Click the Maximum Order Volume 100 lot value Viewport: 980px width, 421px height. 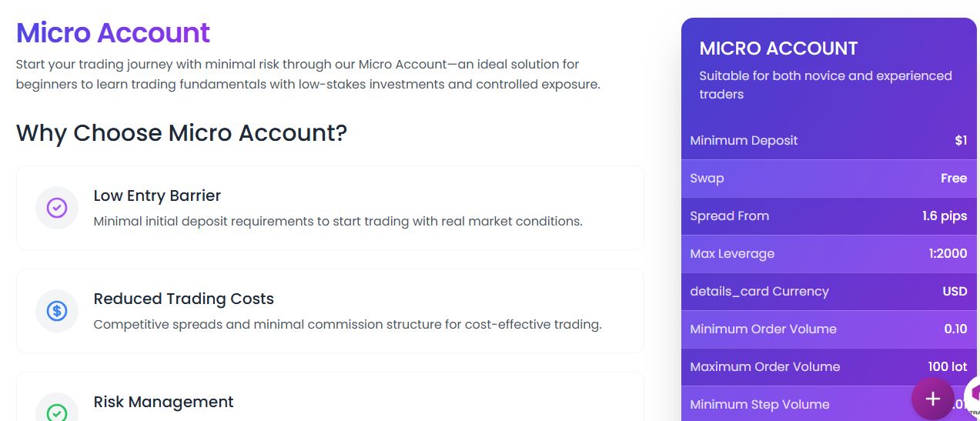click(947, 367)
